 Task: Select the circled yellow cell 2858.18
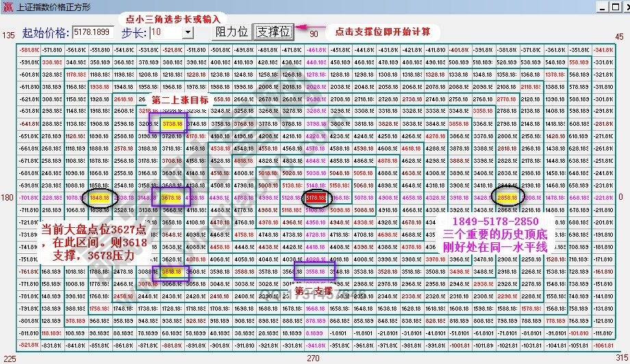(x=507, y=197)
